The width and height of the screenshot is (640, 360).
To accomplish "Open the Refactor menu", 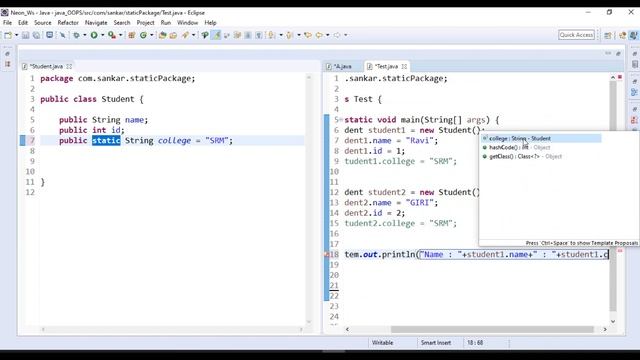I will coord(68,23).
